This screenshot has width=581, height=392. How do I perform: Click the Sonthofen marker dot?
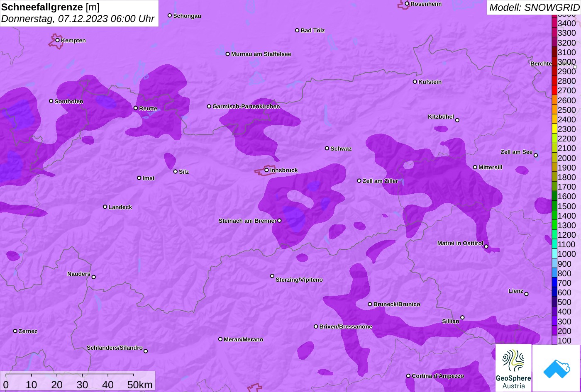pyautogui.click(x=51, y=101)
